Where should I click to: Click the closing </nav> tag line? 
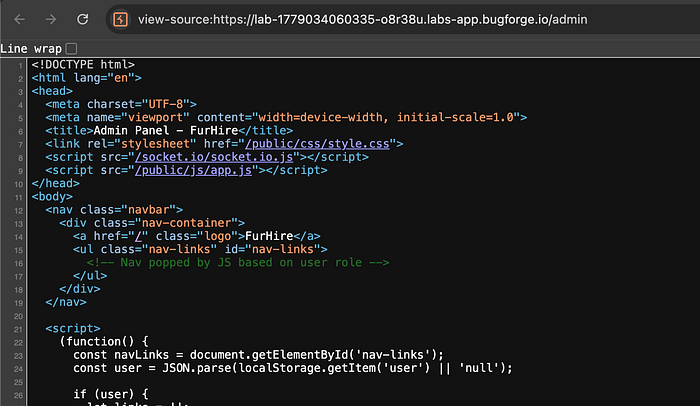pos(66,302)
